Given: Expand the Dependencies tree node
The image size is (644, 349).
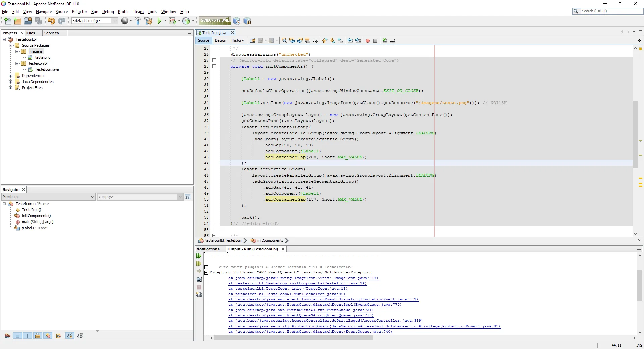Looking at the screenshot, I should [x=11, y=76].
